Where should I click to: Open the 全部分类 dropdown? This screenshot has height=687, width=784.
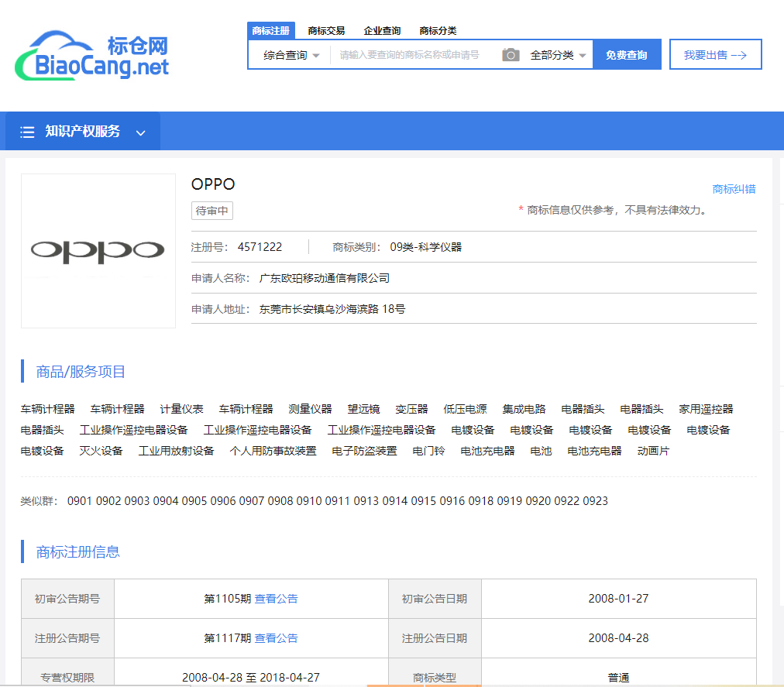(x=558, y=55)
